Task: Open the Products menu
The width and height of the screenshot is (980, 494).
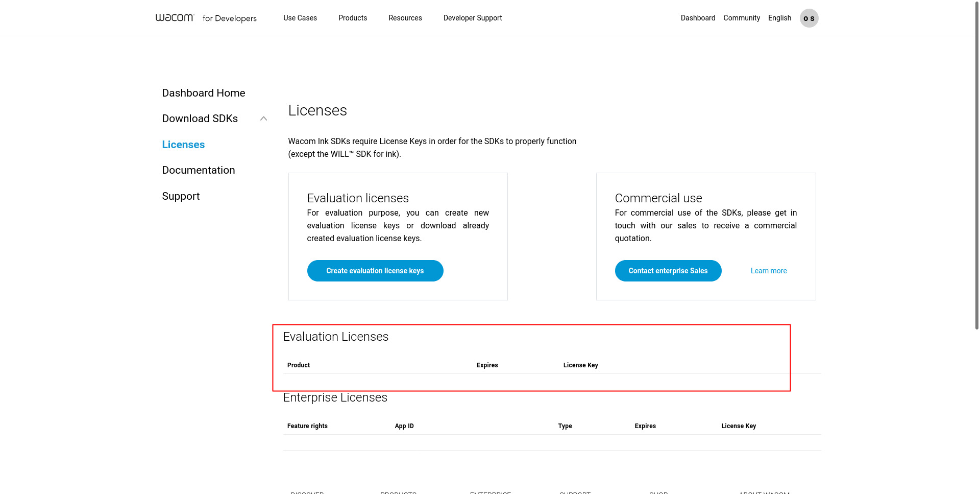Action: pos(352,18)
